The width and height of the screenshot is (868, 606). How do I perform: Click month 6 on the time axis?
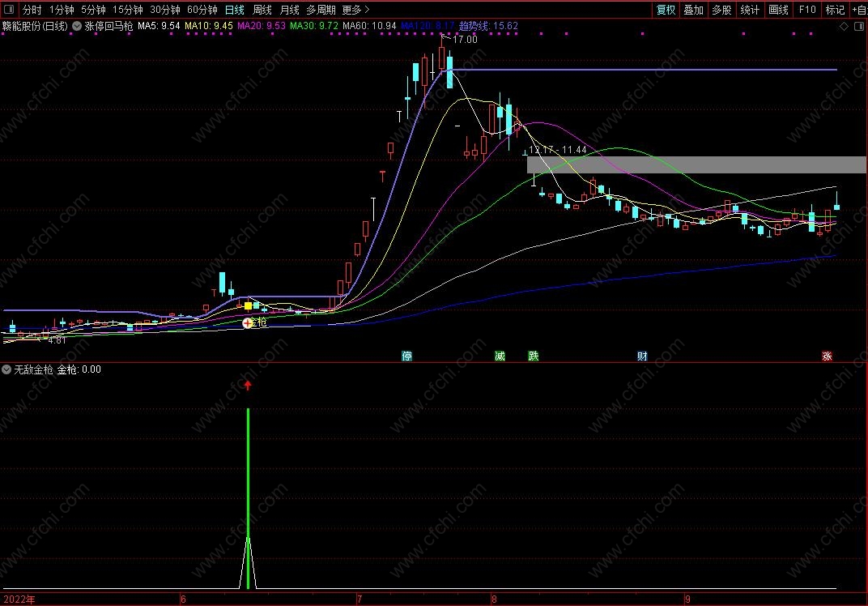click(x=183, y=600)
